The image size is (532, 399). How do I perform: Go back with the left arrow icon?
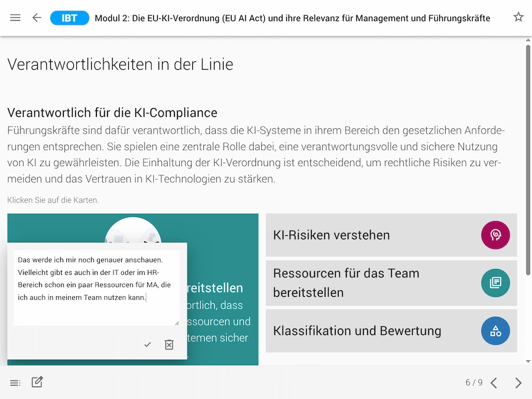(x=37, y=18)
